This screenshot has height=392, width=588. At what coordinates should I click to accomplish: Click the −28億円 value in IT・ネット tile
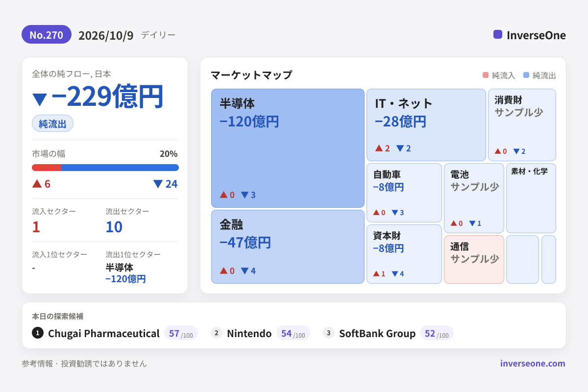click(401, 122)
